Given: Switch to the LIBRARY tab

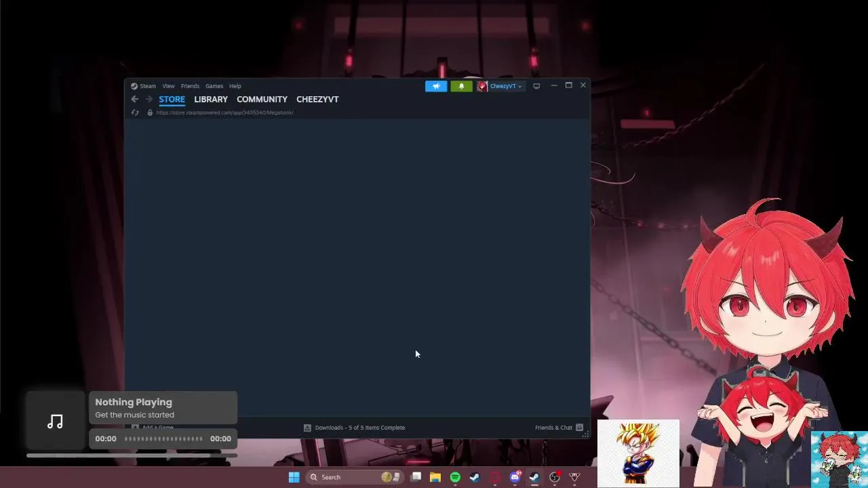Looking at the screenshot, I should pyautogui.click(x=211, y=99).
